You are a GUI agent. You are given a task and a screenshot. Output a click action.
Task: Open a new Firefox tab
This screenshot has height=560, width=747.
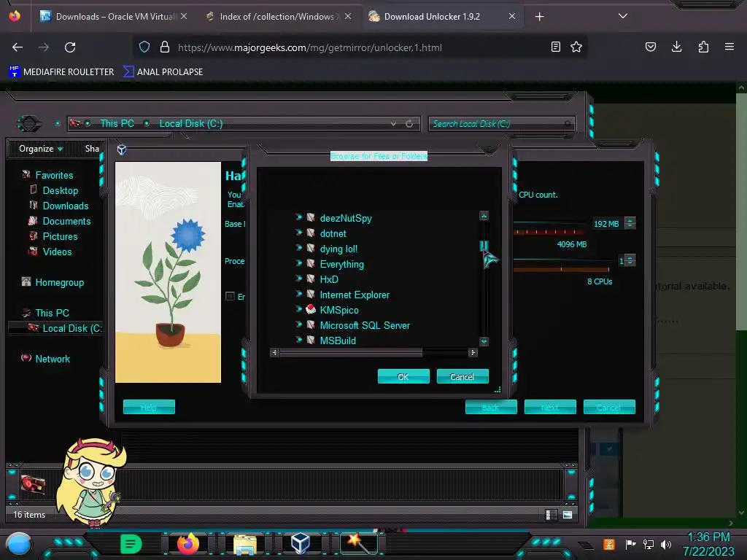[539, 17]
